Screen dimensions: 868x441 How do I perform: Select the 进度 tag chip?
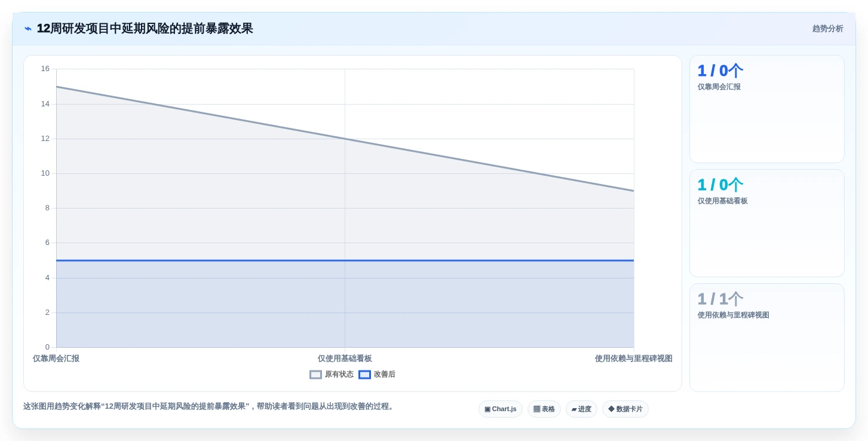pos(581,409)
